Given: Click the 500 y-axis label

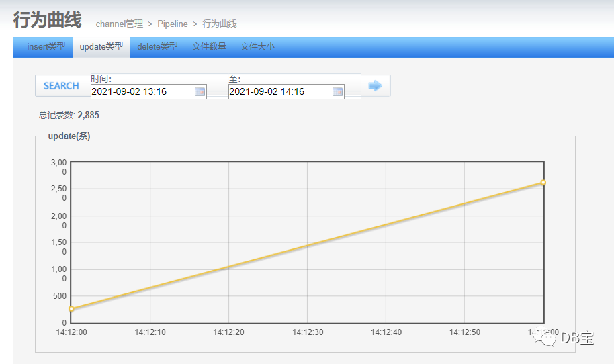Looking at the screenshot, I should (x=60, y=296).
